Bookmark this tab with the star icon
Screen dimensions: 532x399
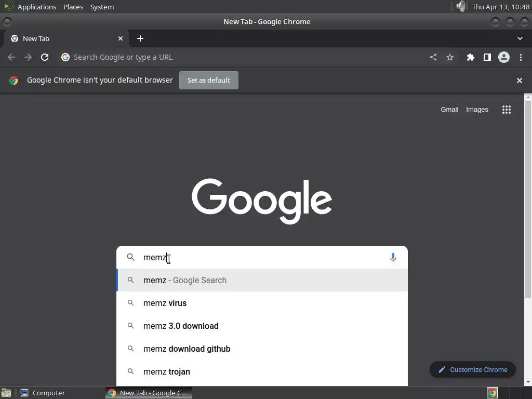pyautogui.click(x=449, y=57)
